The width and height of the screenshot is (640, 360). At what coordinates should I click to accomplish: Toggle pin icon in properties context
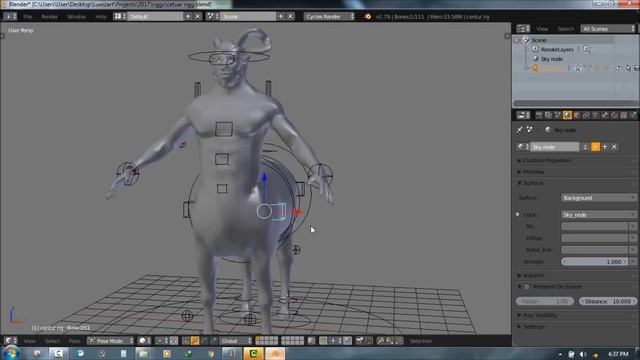pyautogui.click(x=519, y=130)
